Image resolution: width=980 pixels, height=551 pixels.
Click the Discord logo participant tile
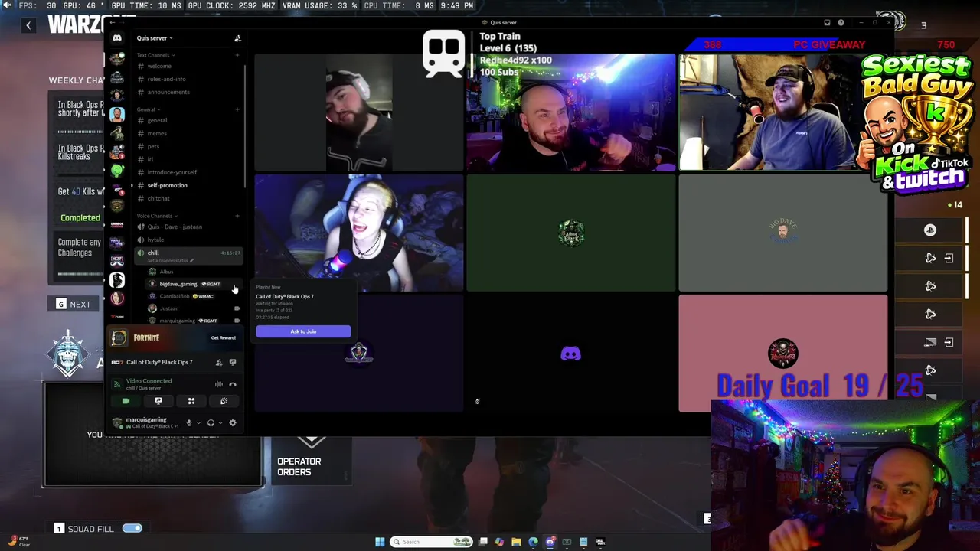pos(571,354)
